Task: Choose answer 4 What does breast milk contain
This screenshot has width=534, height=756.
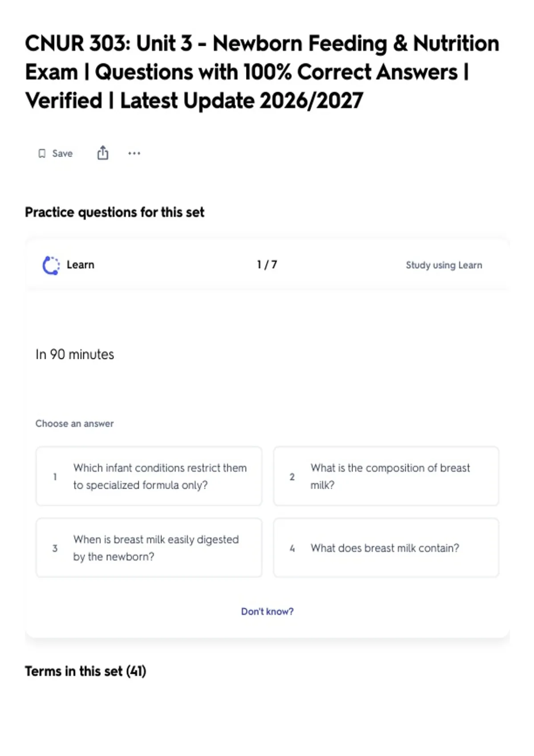Action: (x=386, y=548)
